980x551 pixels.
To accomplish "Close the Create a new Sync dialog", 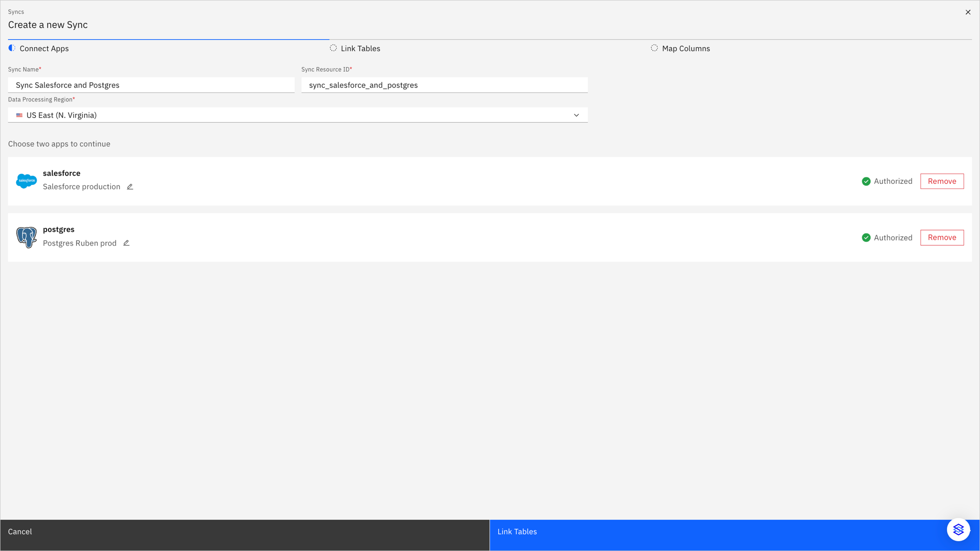I will point(968,12).
